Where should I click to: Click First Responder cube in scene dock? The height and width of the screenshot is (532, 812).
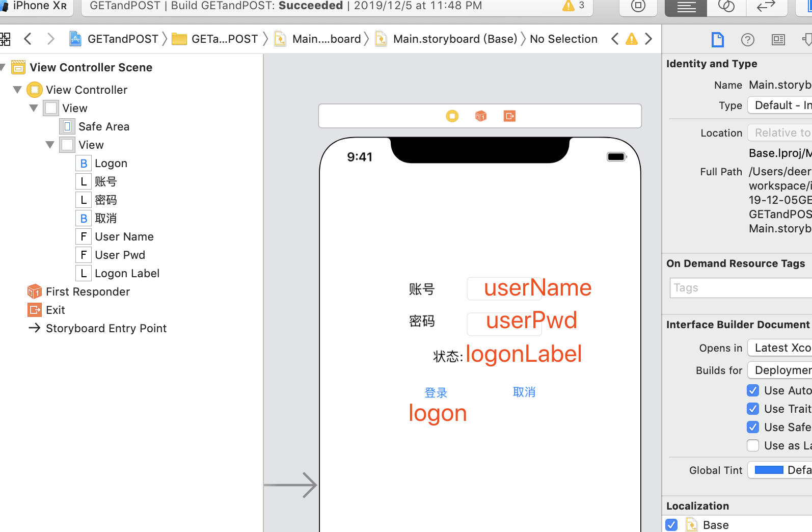click(481, 116)
